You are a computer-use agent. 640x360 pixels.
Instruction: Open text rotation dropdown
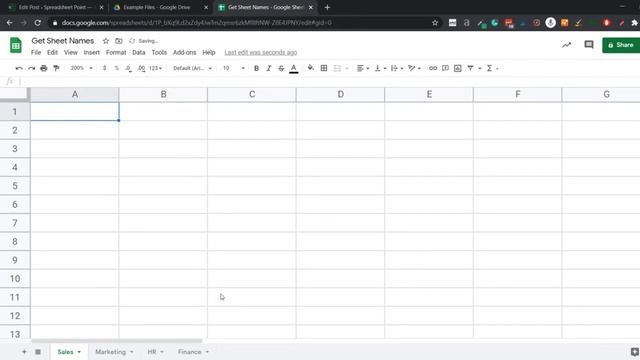(414, 68)
